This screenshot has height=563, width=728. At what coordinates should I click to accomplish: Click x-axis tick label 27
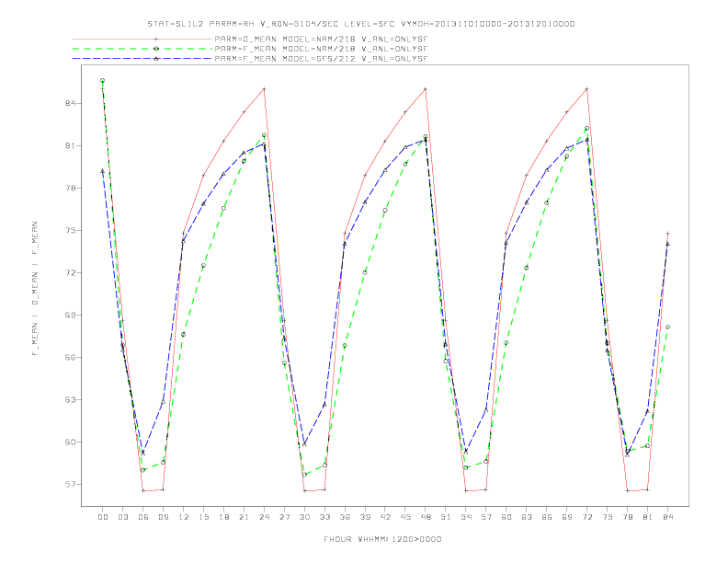[x=284, y=517]
